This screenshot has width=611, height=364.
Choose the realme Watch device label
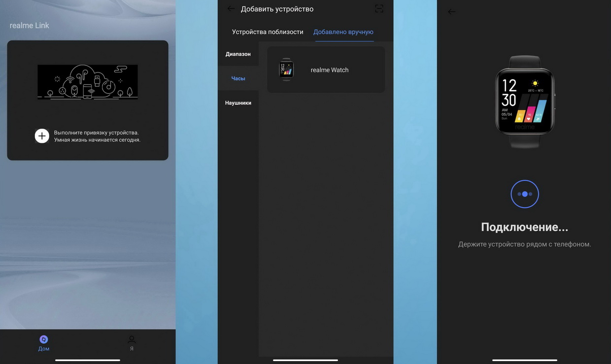tap(329, 70)
